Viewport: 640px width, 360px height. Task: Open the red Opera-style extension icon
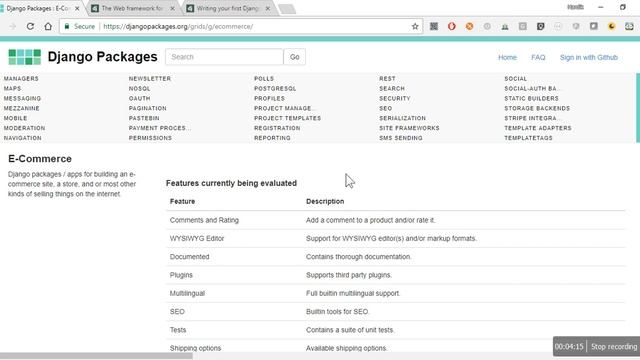[451, 27]
